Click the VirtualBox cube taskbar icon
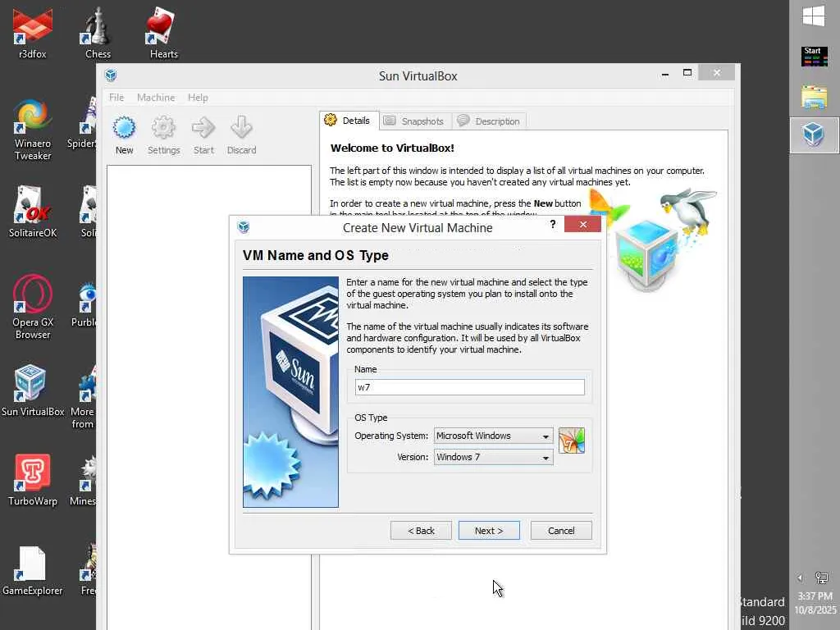Screen dimensions: 840x630 click(814, 134)
